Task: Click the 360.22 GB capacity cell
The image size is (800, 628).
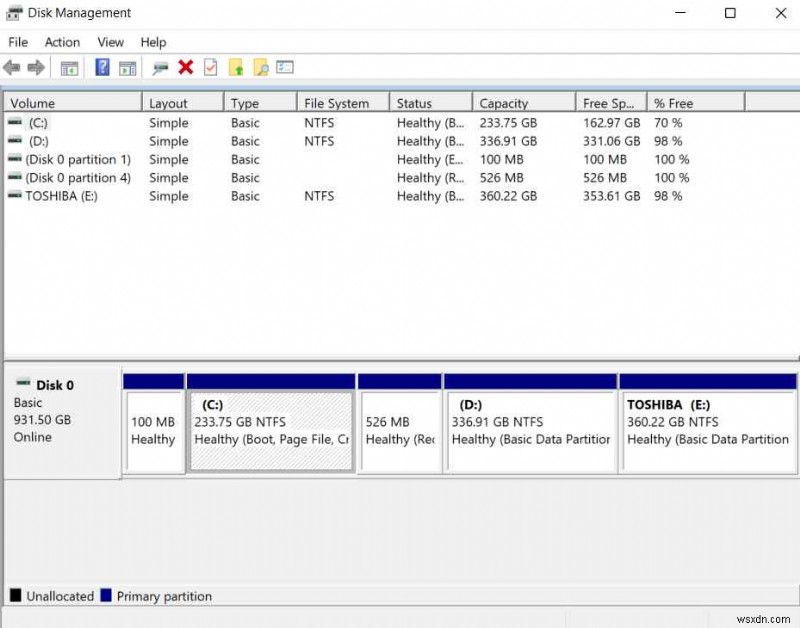Action: (x=508, y=196)
